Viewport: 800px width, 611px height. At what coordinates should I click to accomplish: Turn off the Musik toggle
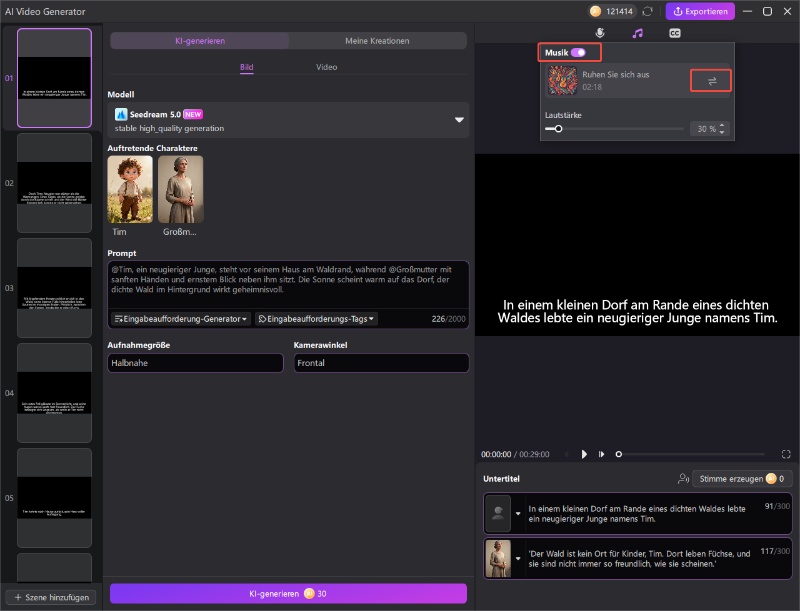tap(578, 51)
